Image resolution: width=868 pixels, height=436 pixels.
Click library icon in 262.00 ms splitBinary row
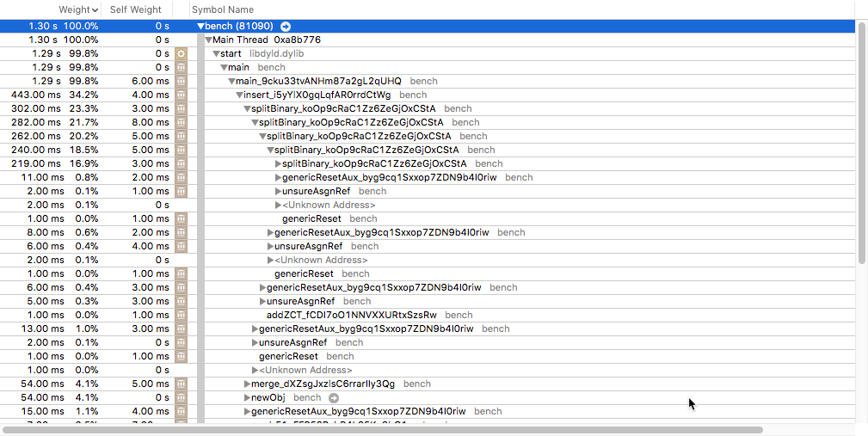point(181,136)
